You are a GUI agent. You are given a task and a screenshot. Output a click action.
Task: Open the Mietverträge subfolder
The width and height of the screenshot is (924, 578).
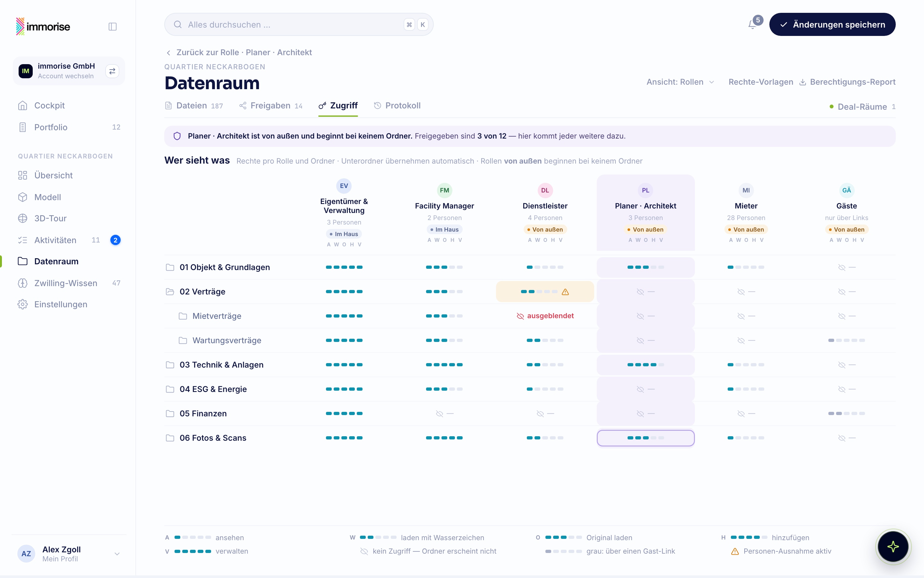coord(217,316)
